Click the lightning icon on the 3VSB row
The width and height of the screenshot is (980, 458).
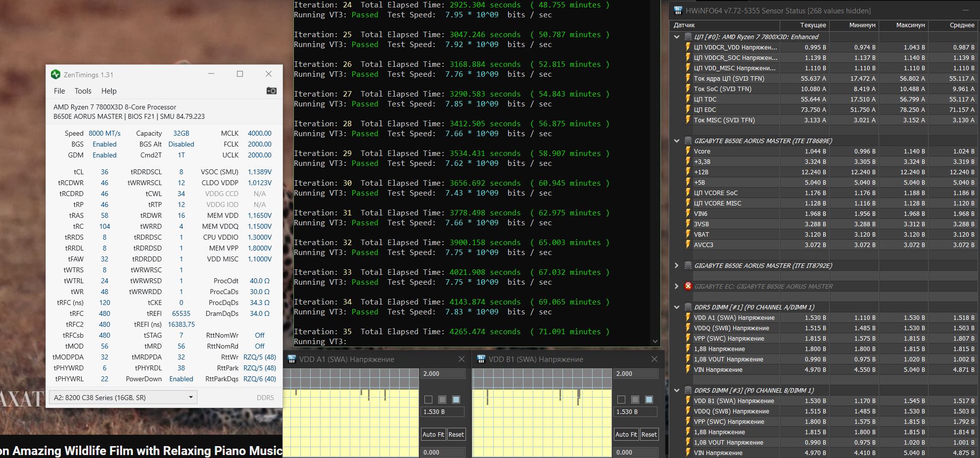(688, 224)
